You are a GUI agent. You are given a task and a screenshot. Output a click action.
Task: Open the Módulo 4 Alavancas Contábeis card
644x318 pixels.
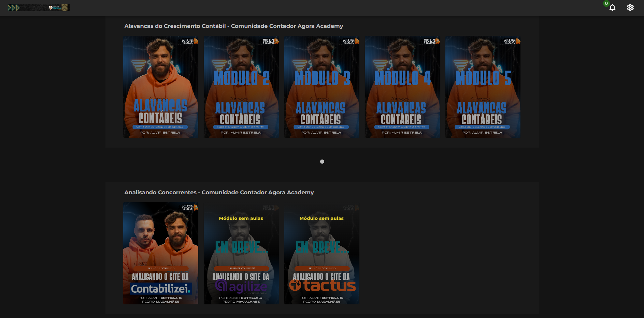click(402, 87)
